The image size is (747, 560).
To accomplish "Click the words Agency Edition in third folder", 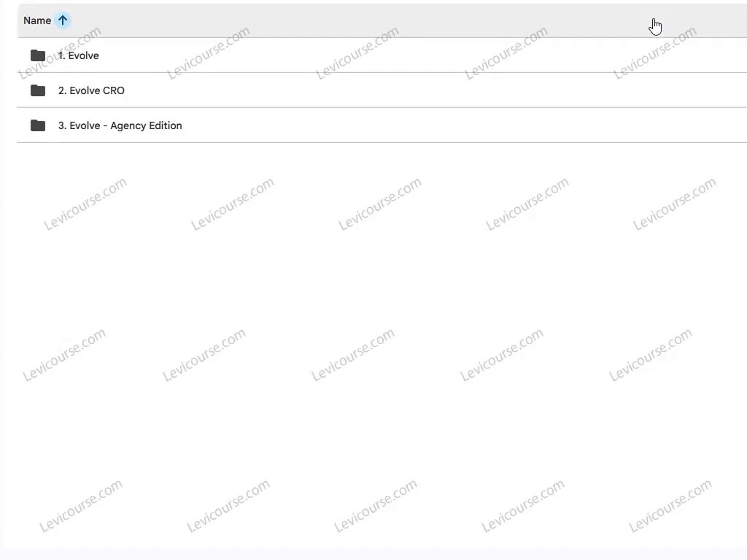I will 146,125.
